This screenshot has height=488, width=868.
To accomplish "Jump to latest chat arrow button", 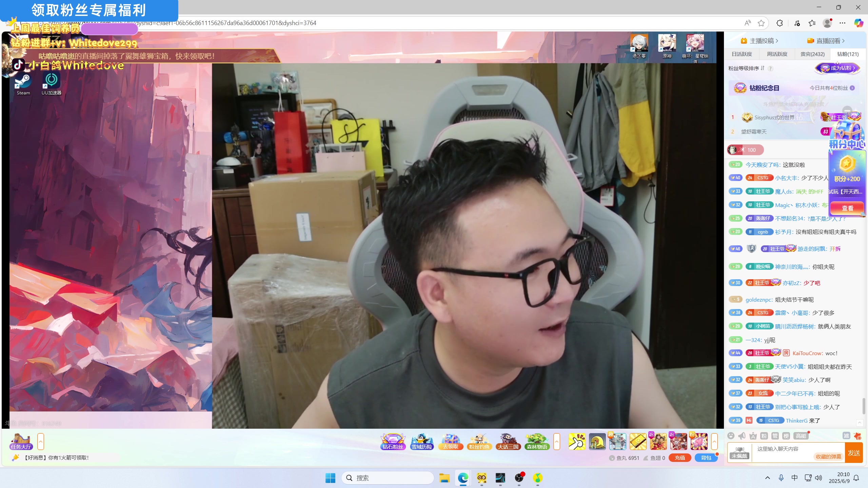I will tap(860, 423).
